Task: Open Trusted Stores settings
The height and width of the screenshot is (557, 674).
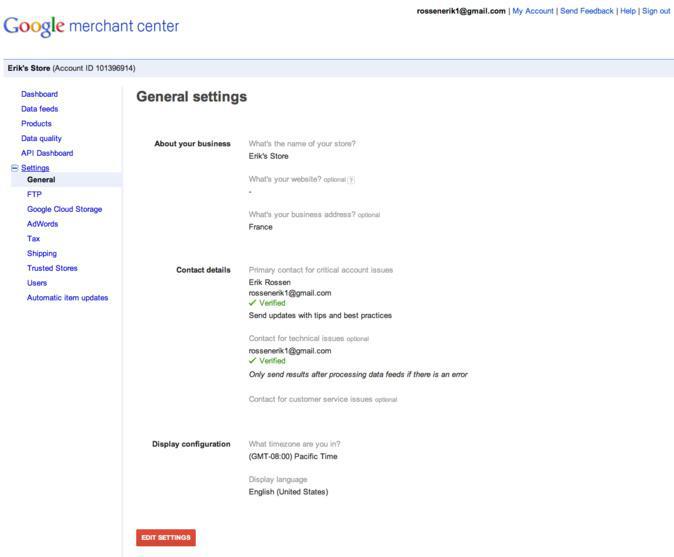Action: click(52, 268)
